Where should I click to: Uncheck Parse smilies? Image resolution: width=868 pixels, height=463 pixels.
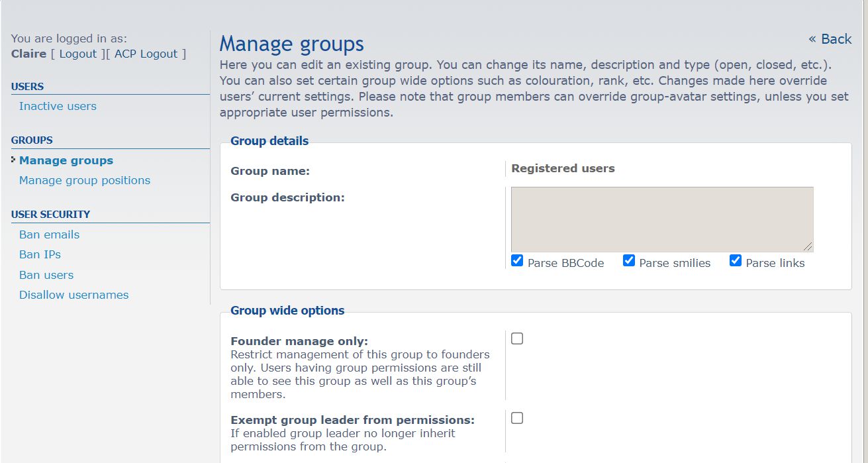[628, 261]
